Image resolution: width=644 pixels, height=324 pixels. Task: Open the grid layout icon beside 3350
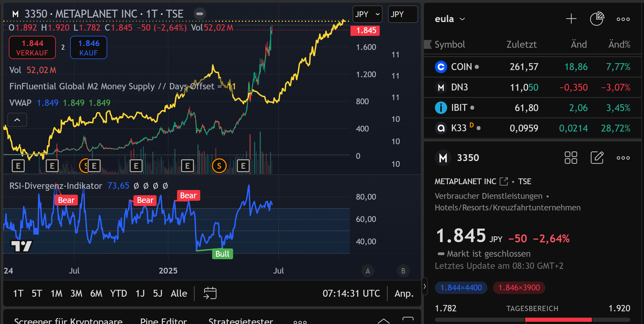point(571,158)
